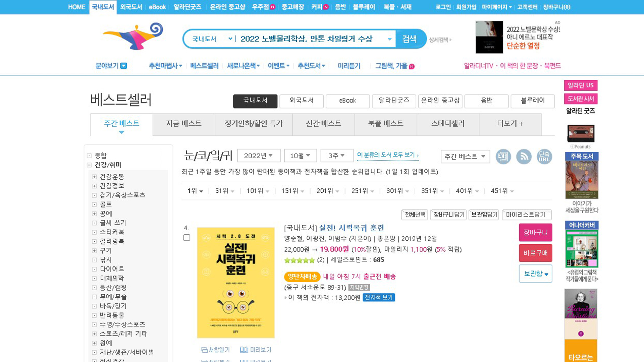Viewport: 644px width, 362px height.
Task: Click the RSS feed icon
Action: click(x=524, y=157)
